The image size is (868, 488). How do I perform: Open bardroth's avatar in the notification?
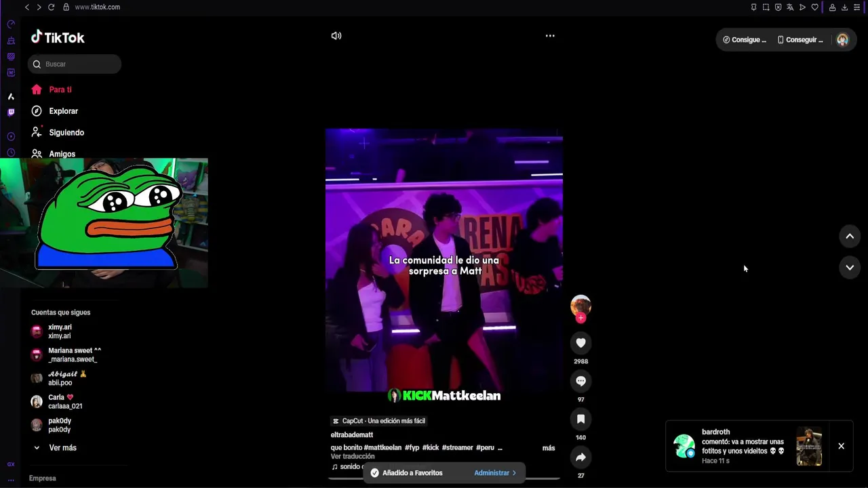[684, 446]
